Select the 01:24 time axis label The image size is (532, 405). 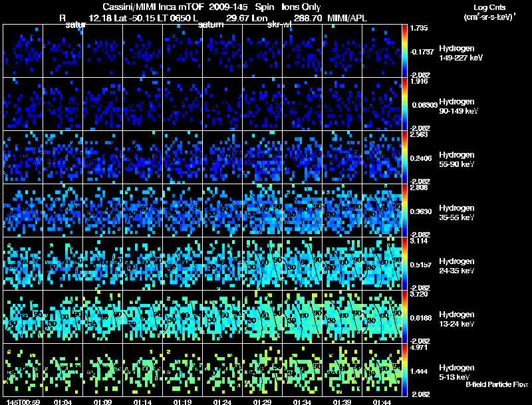pos(222,401)
